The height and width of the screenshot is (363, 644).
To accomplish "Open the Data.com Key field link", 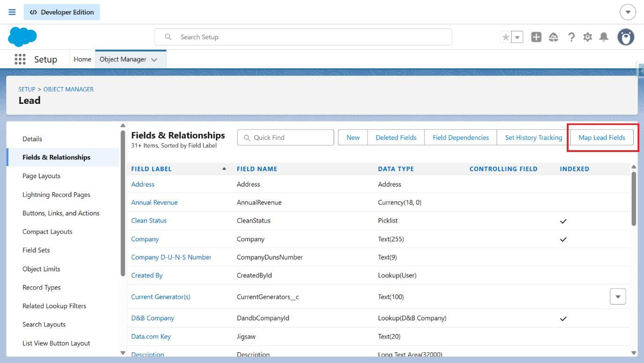I will point(151,336).
